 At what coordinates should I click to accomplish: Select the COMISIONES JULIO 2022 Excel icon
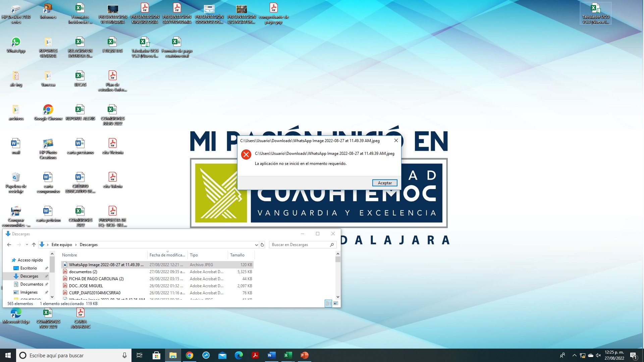113,115
